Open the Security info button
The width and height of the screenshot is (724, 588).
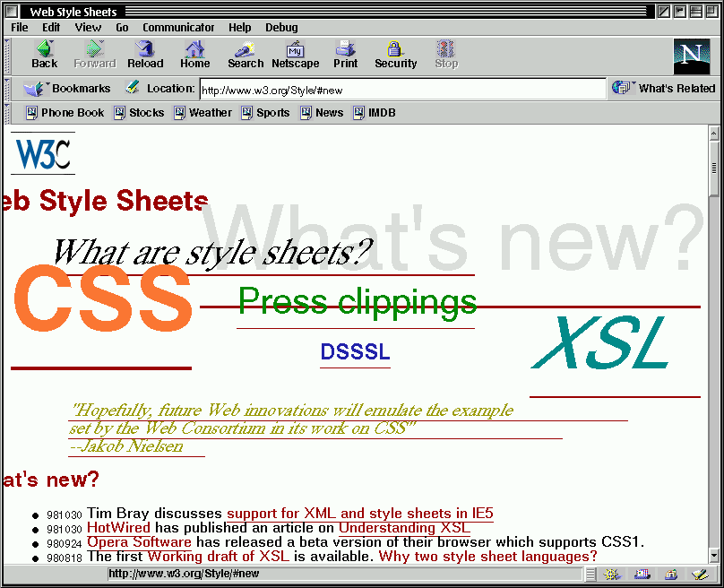(396, 55)
